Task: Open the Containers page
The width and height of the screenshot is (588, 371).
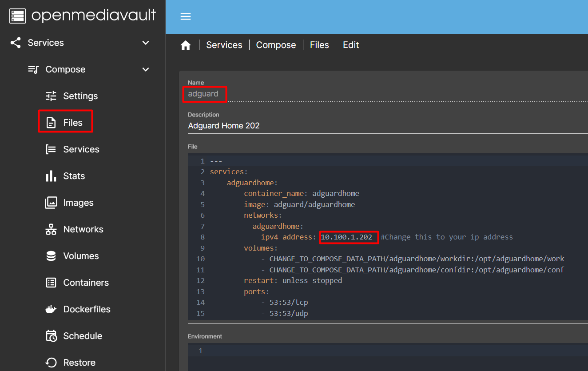Action: [86, 283]
